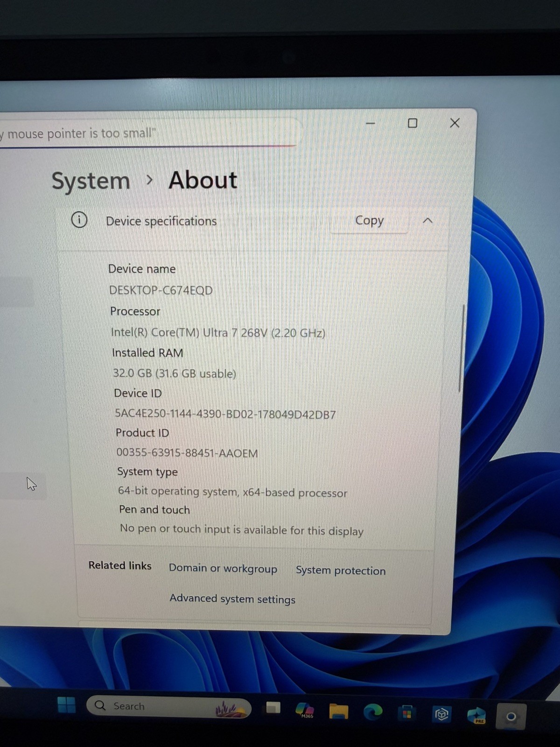Click the Settings app taskbar icon
560x747 pixels.
coord(511,717)
